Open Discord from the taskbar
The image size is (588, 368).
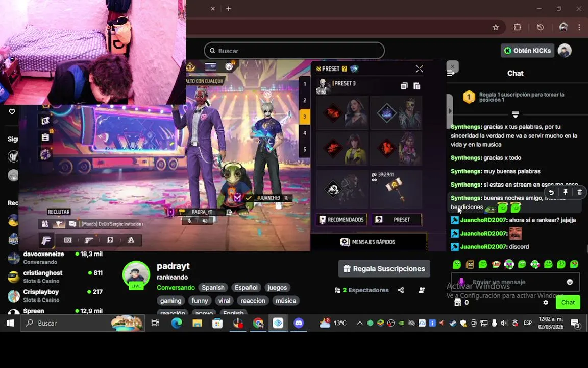tap(299, 323)
